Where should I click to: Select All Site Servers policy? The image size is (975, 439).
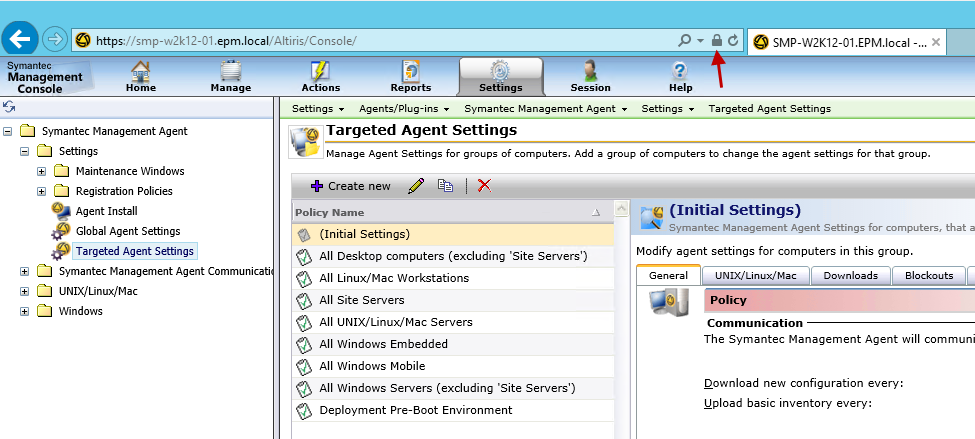pos(453,300)
